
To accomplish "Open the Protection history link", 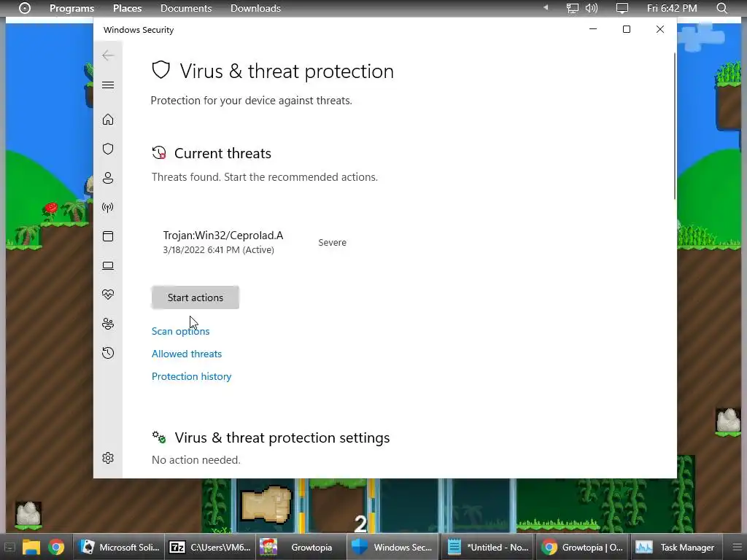I will point(192,376).
